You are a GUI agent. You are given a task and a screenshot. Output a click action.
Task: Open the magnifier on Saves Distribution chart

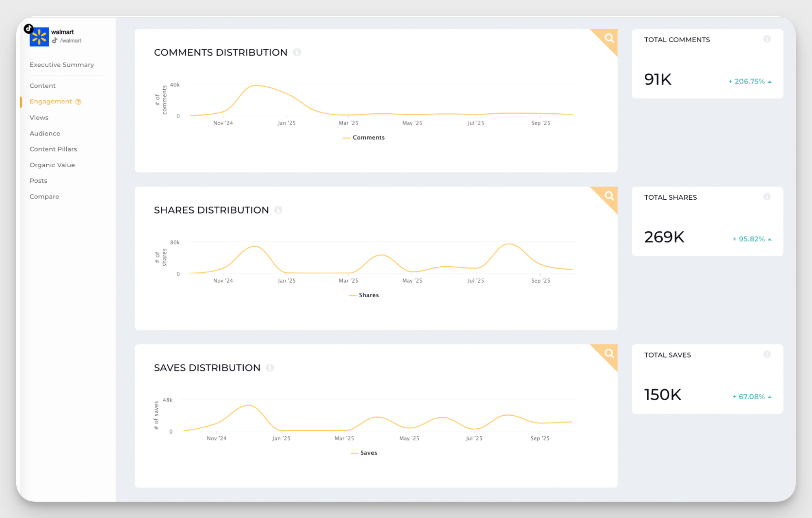click(609, 353)
